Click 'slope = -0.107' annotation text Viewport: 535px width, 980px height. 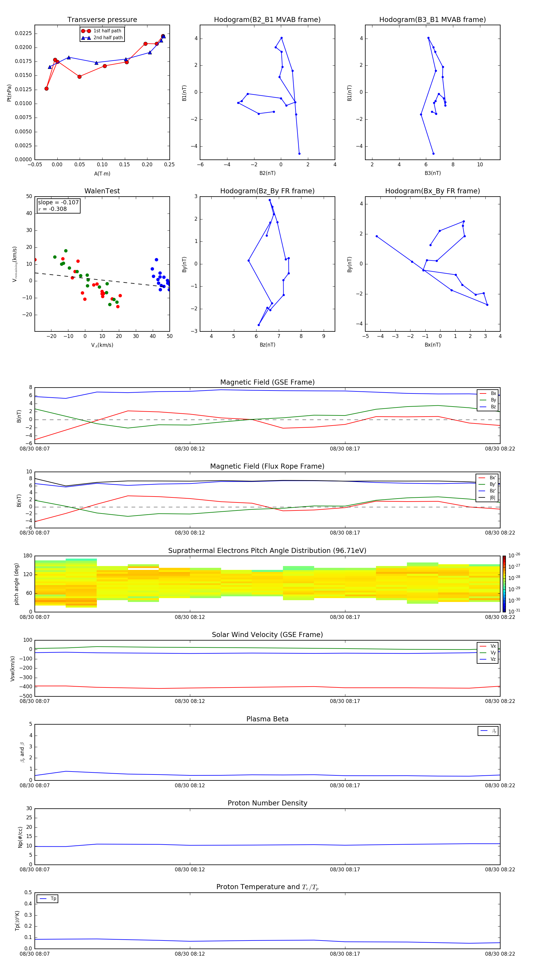pyautogui.click(x=58, y=203)
